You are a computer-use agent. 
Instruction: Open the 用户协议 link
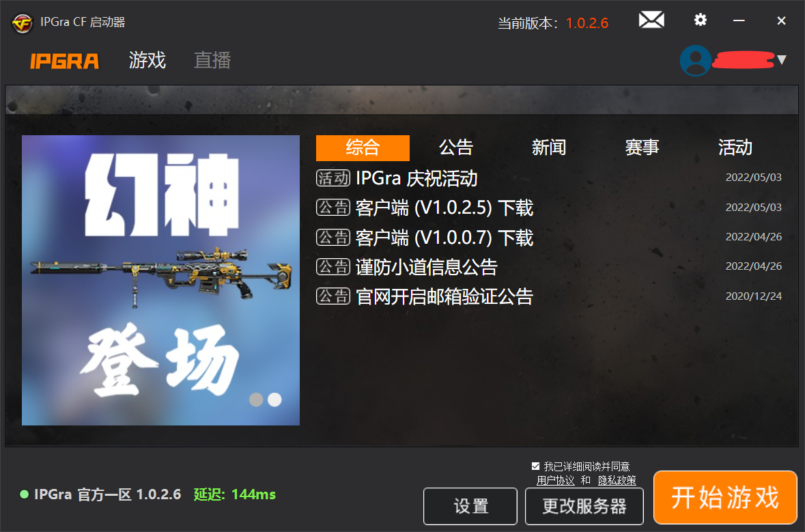point(555,480)
